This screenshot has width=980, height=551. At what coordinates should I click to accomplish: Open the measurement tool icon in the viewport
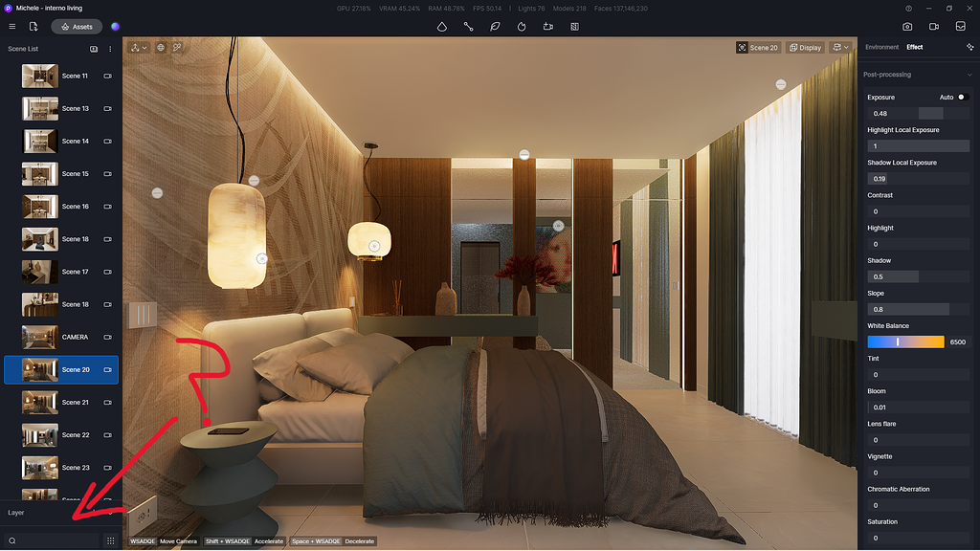tap(178, 47)
